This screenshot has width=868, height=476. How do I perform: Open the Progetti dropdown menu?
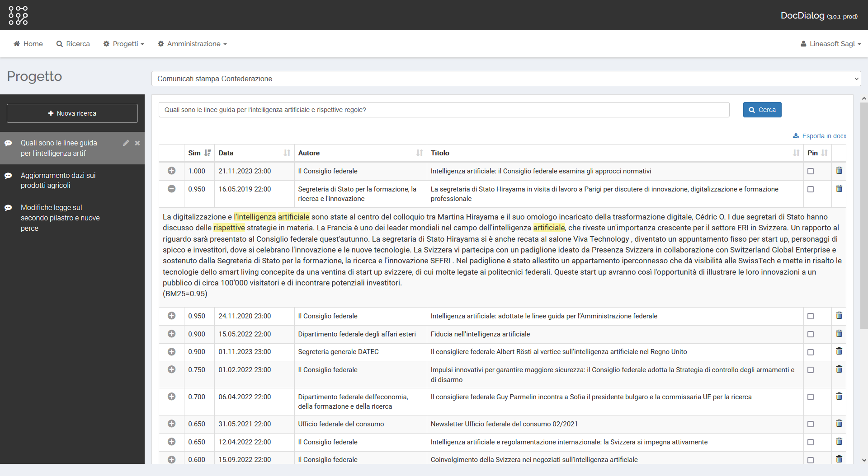[124, 44]
